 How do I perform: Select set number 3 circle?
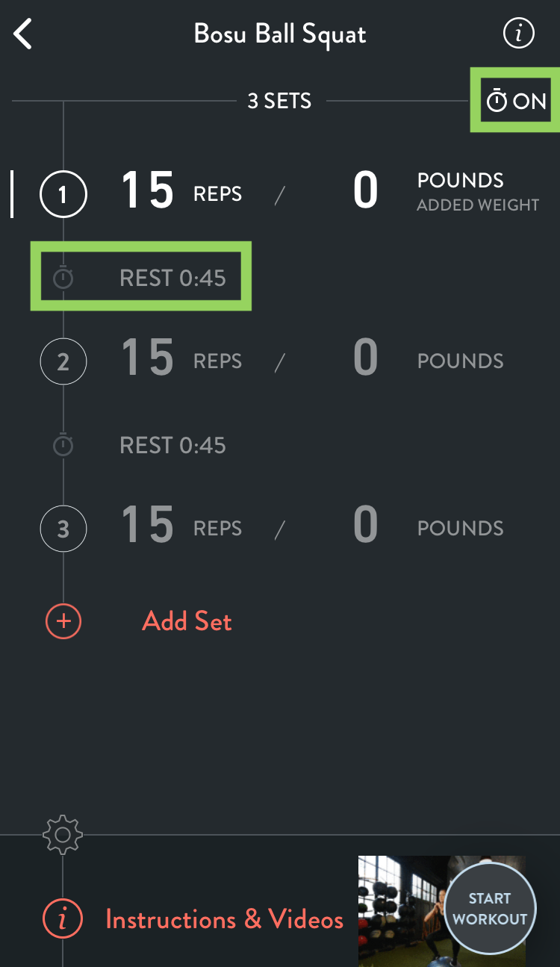pyautogui.click(x=63, y=529)
